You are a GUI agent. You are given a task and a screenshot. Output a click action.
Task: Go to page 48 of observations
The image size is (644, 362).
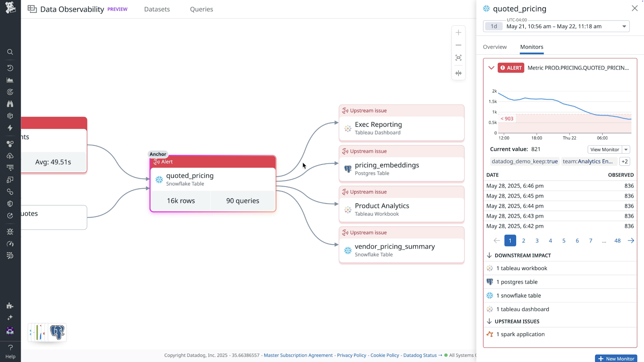(x=617, y=241)
